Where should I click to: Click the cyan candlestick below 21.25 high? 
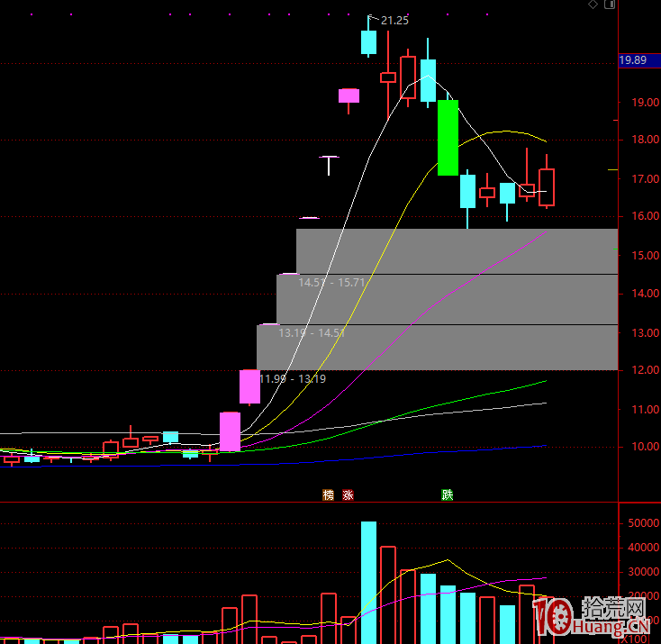tap(369, 41)
